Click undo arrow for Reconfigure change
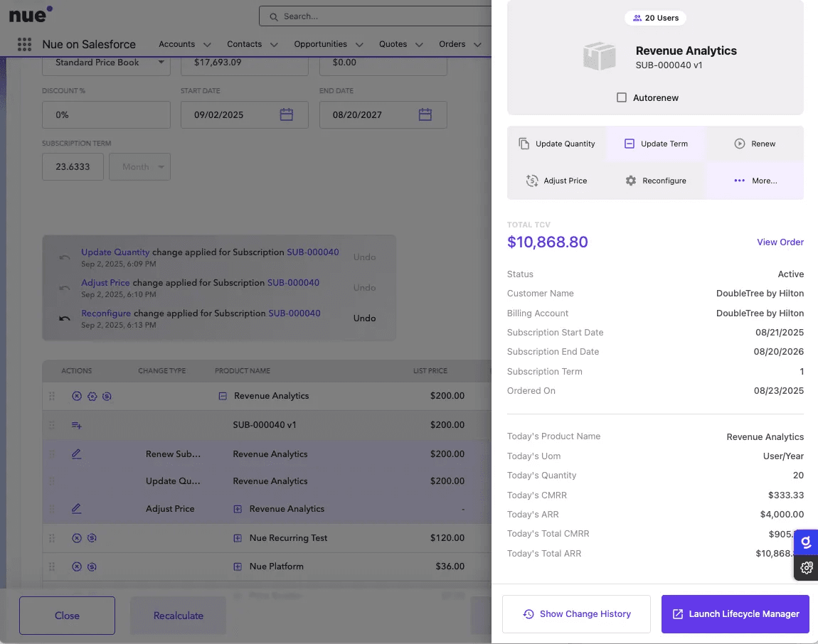Viewport: 818px width, 644px height. click(x=64, y=318)
